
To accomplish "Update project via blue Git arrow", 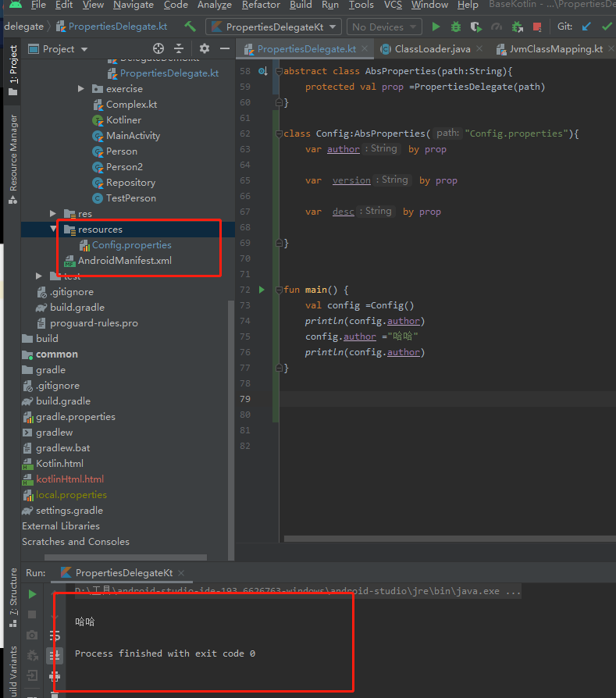I will 586,27.
